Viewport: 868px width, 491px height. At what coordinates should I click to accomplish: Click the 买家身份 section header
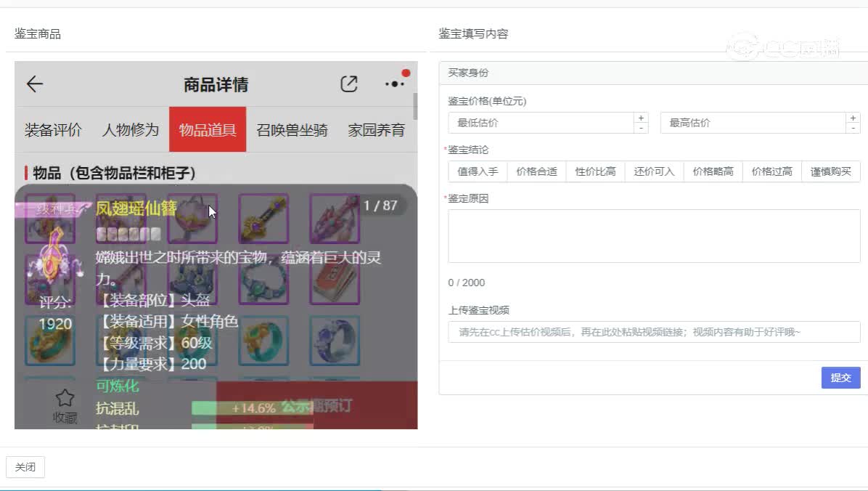pyautogui.click(x=654, y=73)
